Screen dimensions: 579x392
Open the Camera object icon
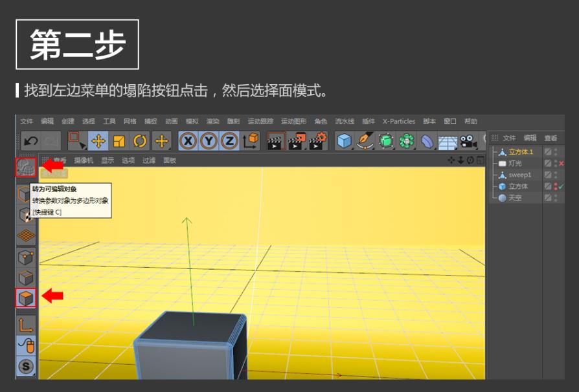(x=468, y=140)
